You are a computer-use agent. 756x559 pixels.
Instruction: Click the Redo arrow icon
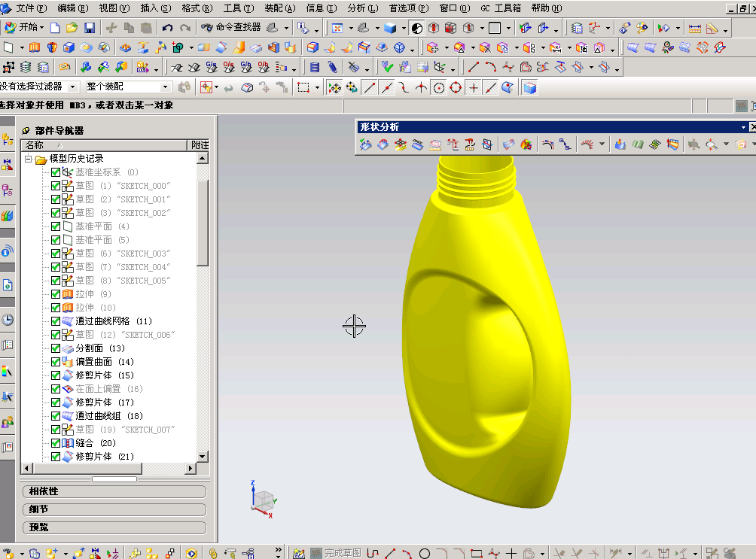[x=184, y=28]
